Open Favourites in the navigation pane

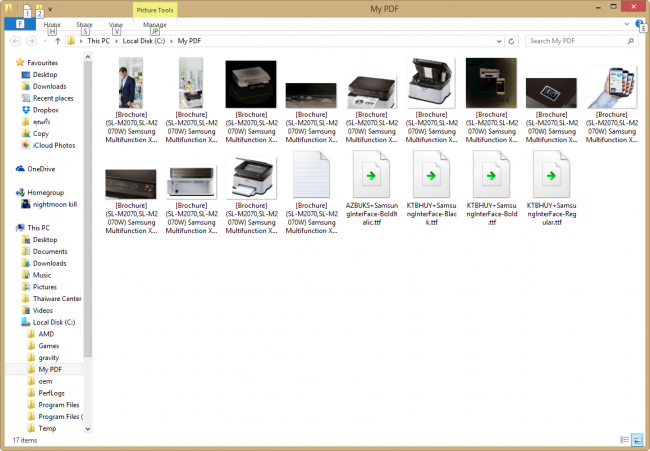[x=42, y=63]
